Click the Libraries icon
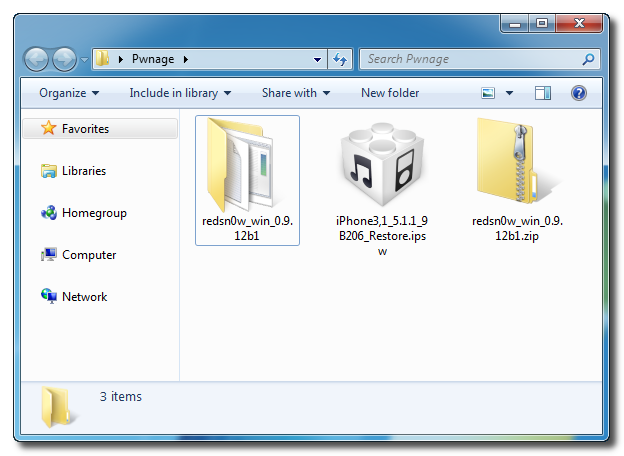The image size is (624, 456). click(49, 171)
